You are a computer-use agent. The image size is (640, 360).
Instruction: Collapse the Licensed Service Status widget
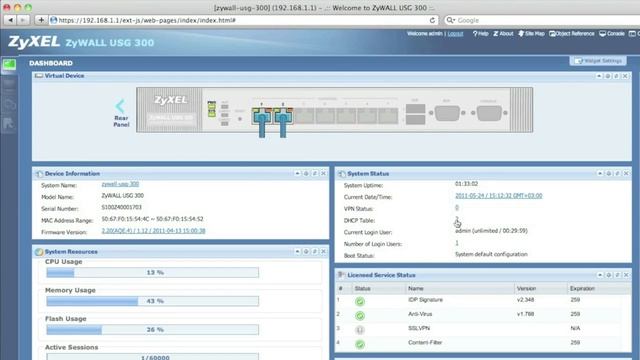pos(600,275)
